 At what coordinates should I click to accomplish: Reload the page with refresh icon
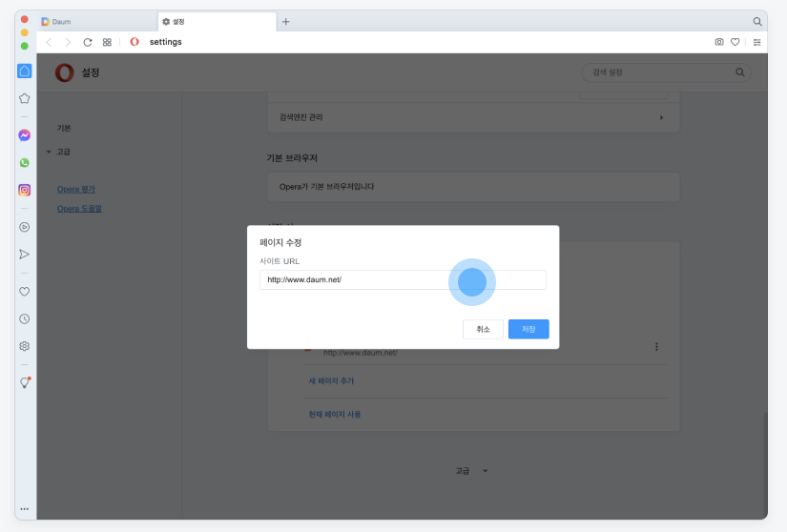pos(88,42)
